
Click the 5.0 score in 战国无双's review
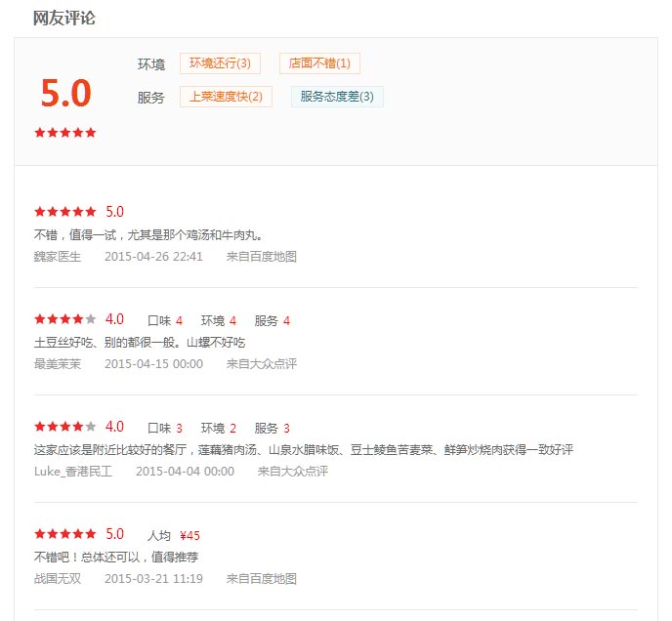click(115, 534)
